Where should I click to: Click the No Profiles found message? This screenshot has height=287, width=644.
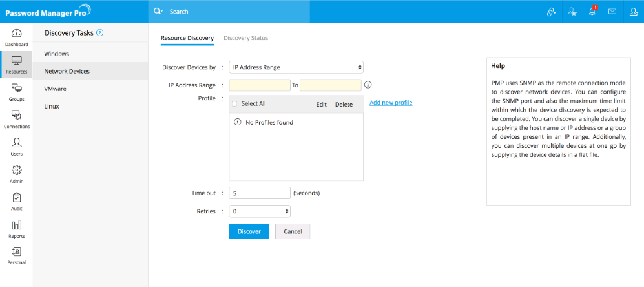[x=269, y=123]
